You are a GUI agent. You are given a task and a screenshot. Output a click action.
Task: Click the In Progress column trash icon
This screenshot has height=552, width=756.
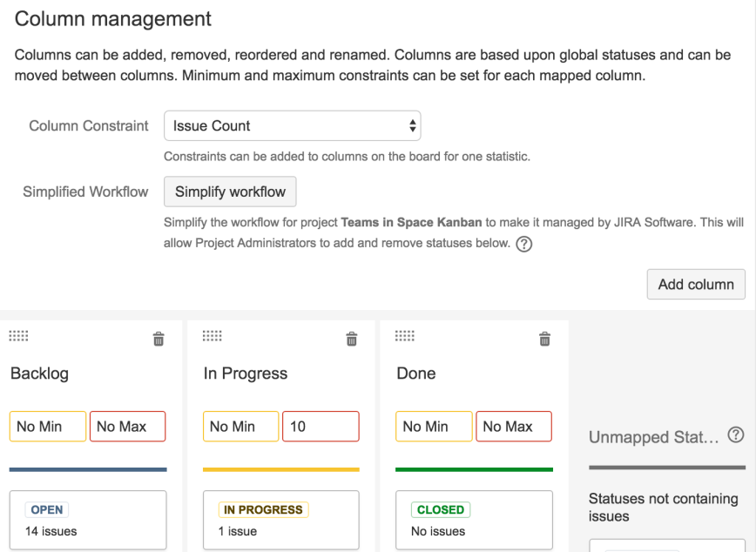352,339
